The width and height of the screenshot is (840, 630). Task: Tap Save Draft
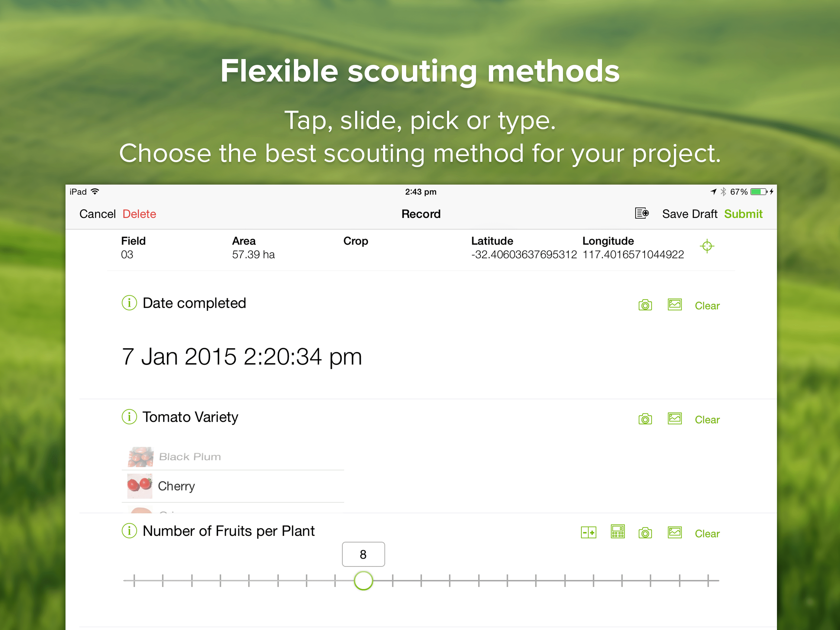click(689, 214)
